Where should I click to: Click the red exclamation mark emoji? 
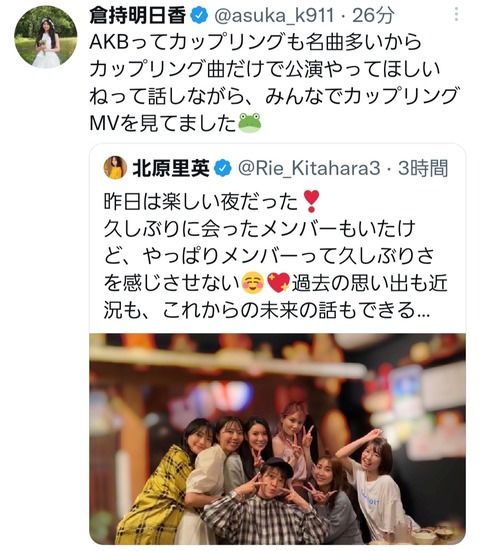[x=311, y=201]
